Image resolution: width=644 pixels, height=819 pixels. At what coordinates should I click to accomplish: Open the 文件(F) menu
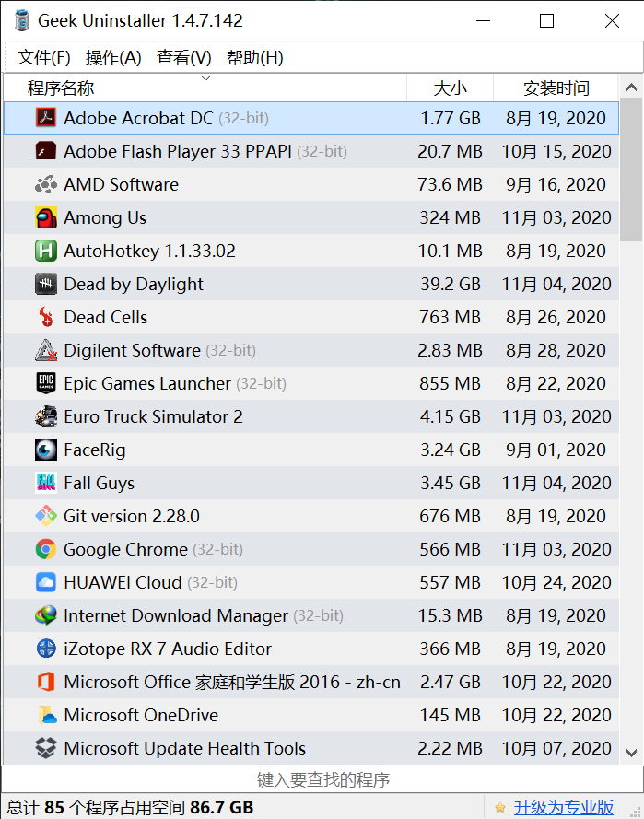coord(44,57)
